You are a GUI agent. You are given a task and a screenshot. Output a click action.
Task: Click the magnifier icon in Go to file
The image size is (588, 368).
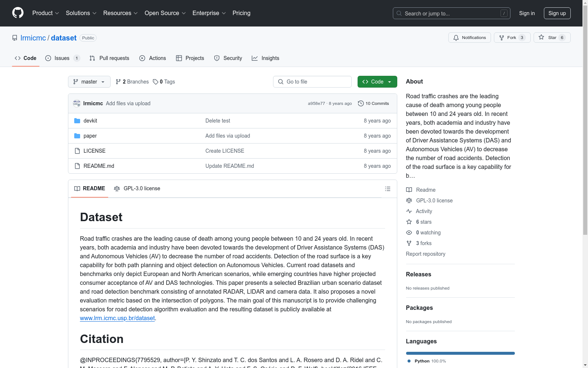[281, 82]
